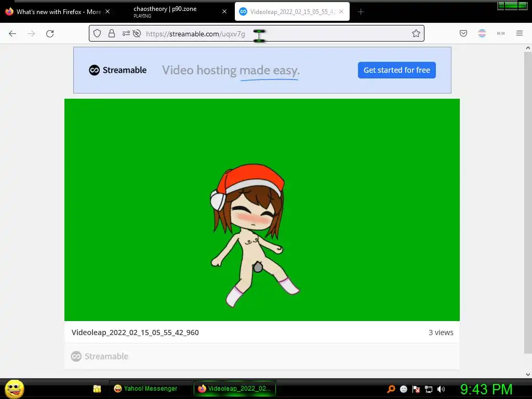Screen dimensions: 532x399
Task: Click the toolbar extension icon beside the account avatar
Action: (501, 33)
